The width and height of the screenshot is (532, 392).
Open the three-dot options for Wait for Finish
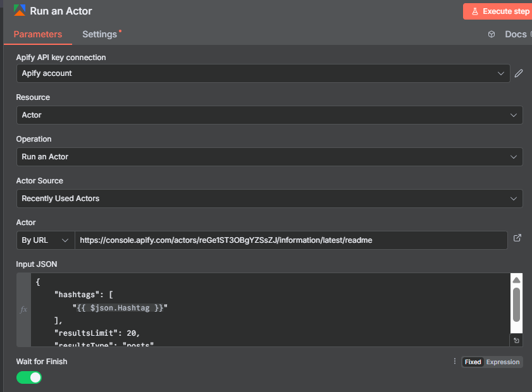(x=455, y=362)
